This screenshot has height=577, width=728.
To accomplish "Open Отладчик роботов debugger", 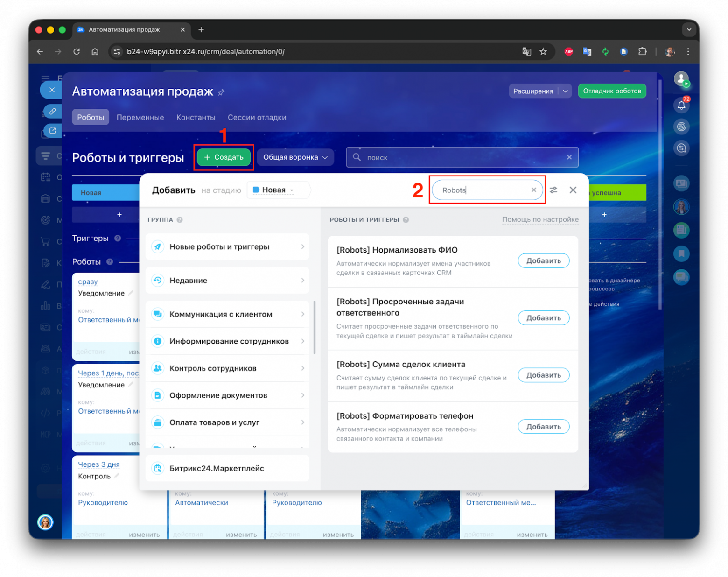I will 612,91.
